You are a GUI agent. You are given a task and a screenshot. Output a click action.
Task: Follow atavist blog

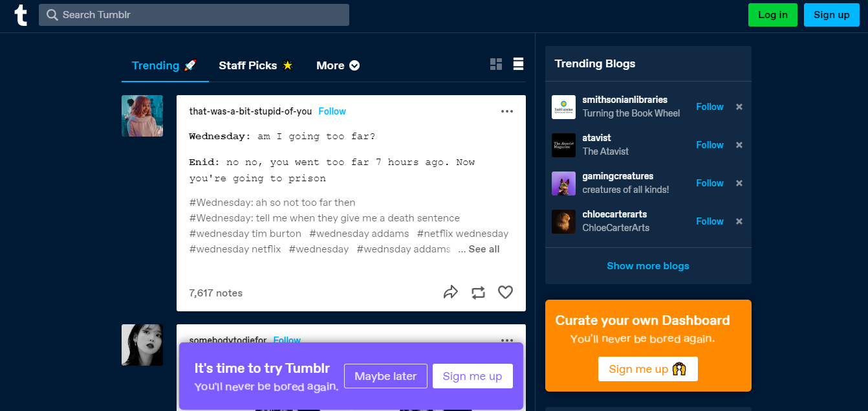710,145
